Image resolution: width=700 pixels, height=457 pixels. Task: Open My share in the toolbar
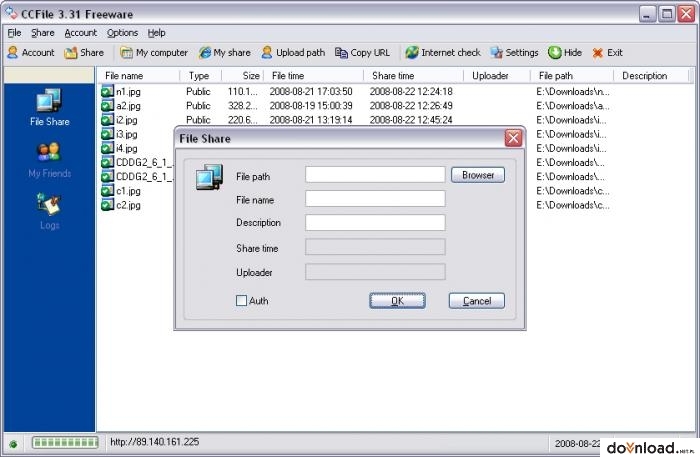point(225,53)
